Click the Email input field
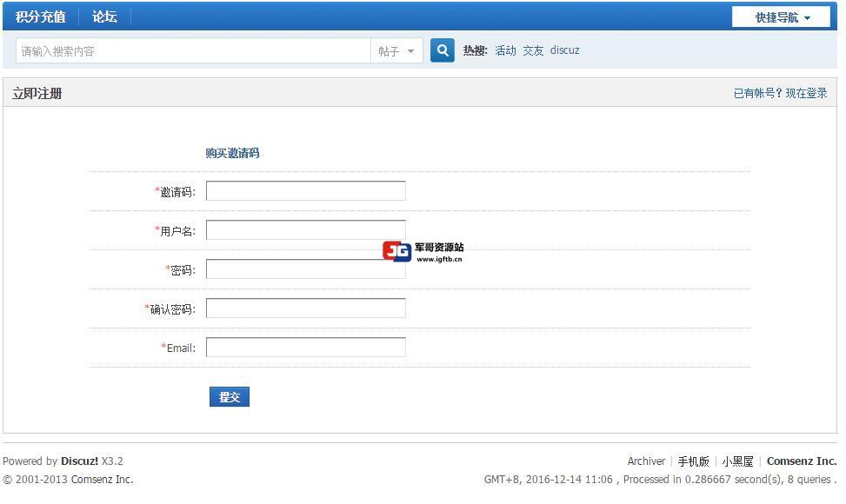The width and height of the screenshot is (846, 504). pos(305,348)
